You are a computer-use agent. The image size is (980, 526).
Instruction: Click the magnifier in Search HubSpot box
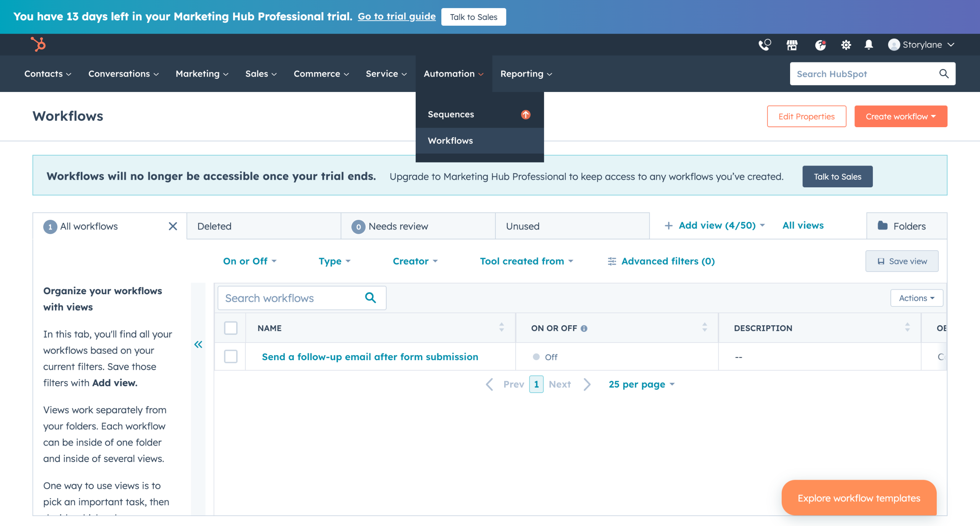coord(944,74)
